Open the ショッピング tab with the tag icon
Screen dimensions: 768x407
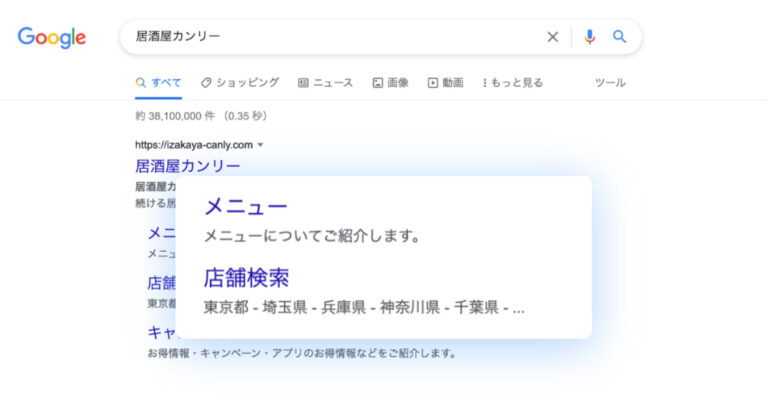tap(239, 82)
